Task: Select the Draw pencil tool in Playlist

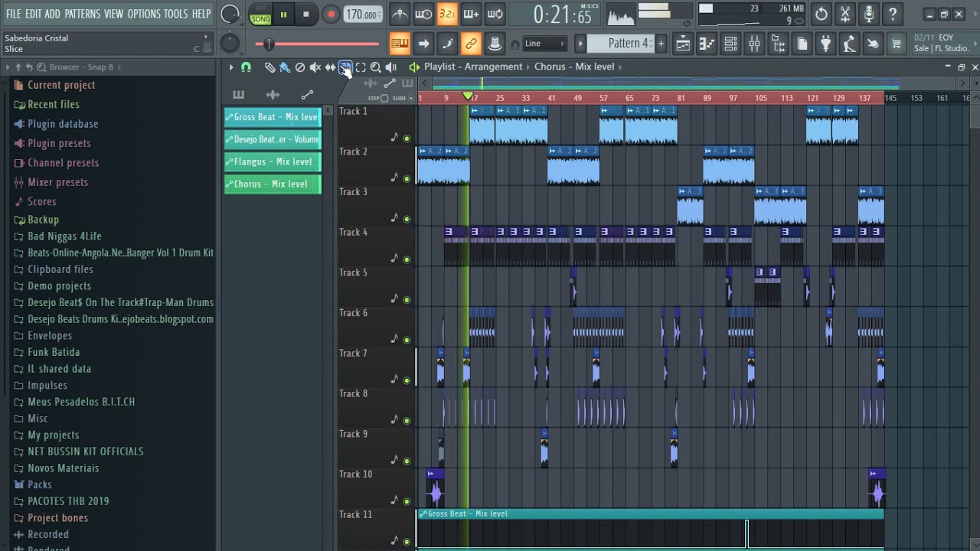Action: coord(269,67)
